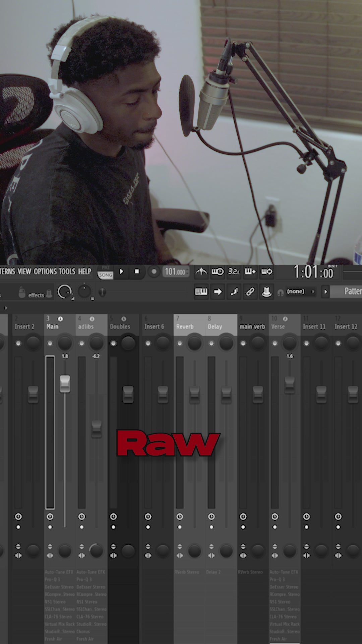Open the Piano roll from the toolbar

201,292
